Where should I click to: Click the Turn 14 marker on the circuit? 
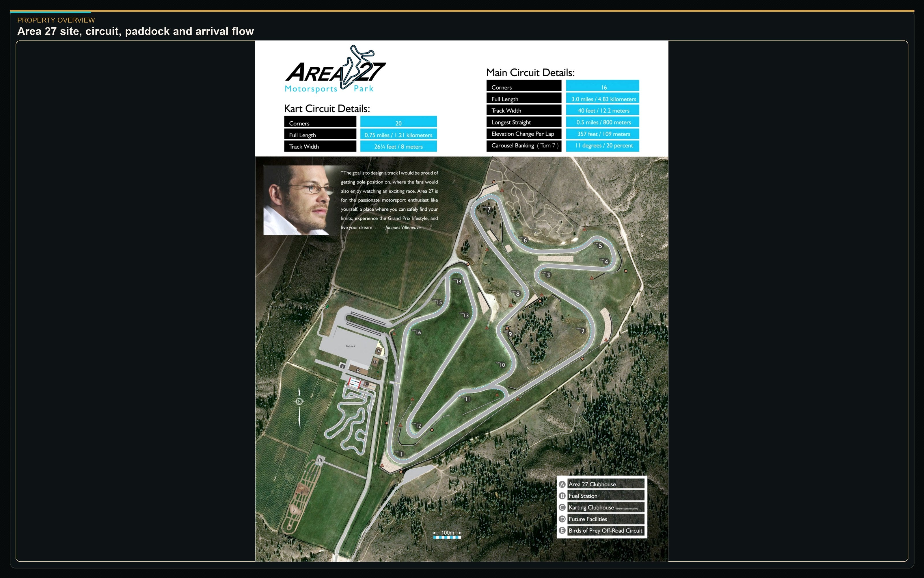(x=458, y=281)
